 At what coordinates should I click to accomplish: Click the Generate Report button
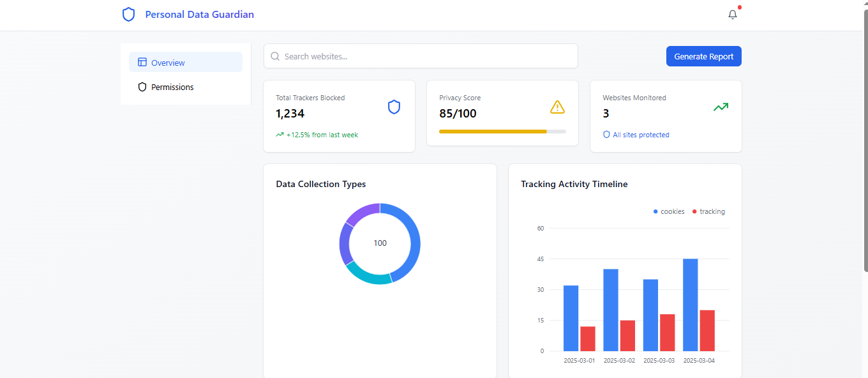pos(704,56)
